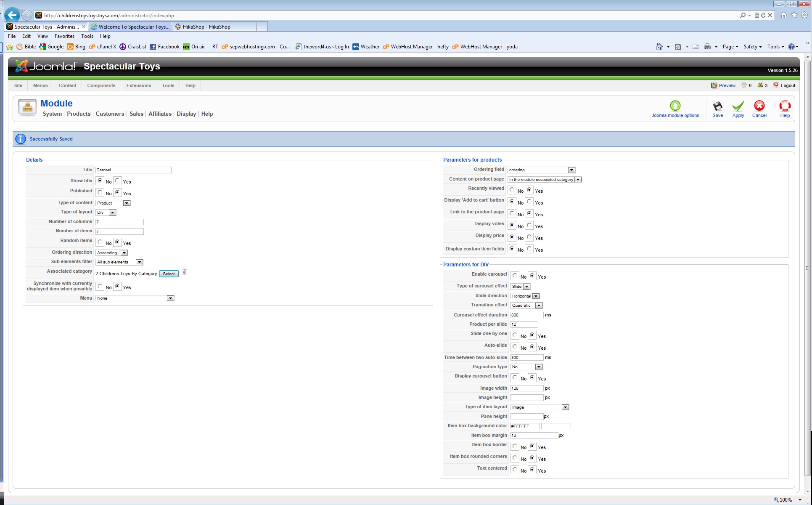Click the trash icon beside Associated category

[184, 272]
